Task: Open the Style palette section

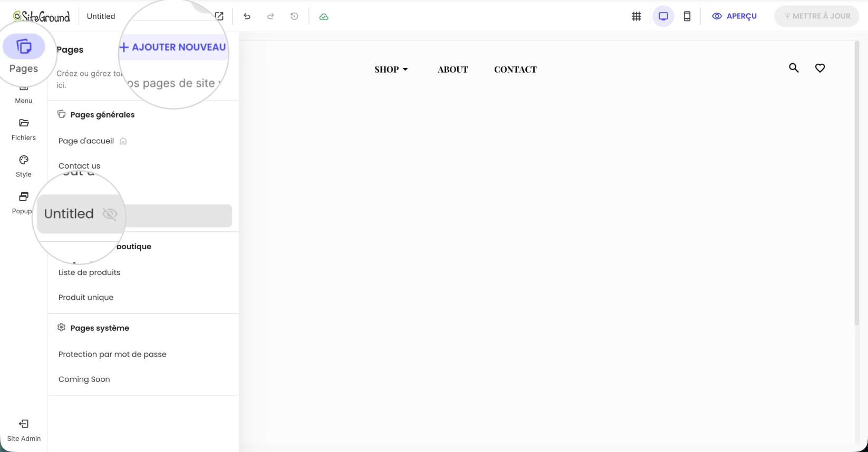Action: (24, 166)
